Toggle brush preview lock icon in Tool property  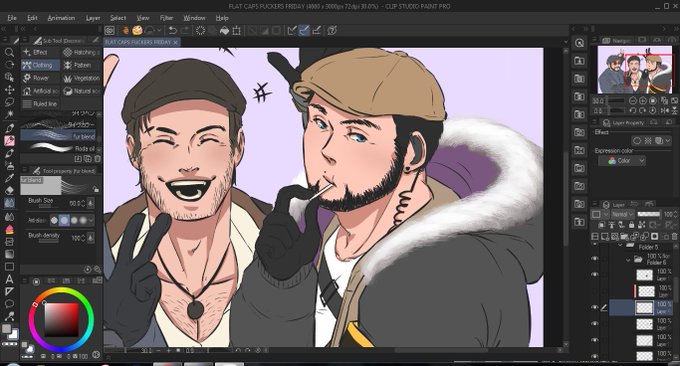[96, 189]
